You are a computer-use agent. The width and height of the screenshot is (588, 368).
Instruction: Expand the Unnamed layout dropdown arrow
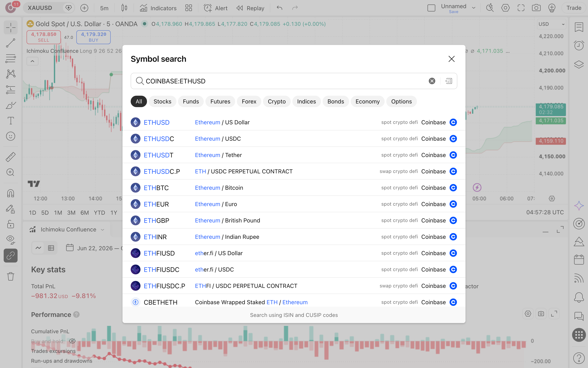pos(473,8)
